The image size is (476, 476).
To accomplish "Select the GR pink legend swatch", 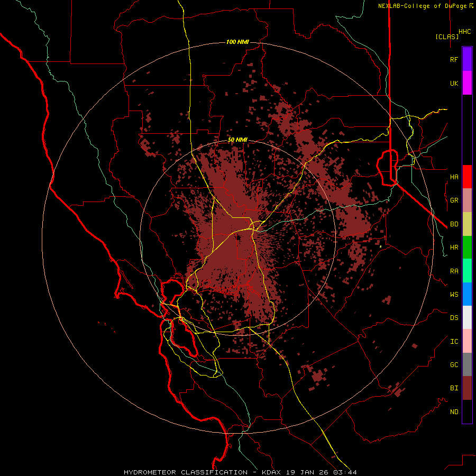I will [467, 200].
